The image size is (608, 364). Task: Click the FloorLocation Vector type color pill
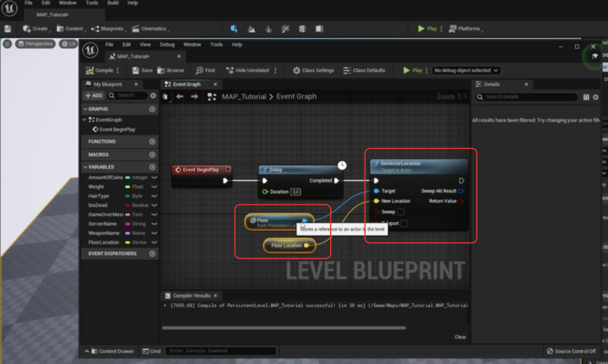127,243
